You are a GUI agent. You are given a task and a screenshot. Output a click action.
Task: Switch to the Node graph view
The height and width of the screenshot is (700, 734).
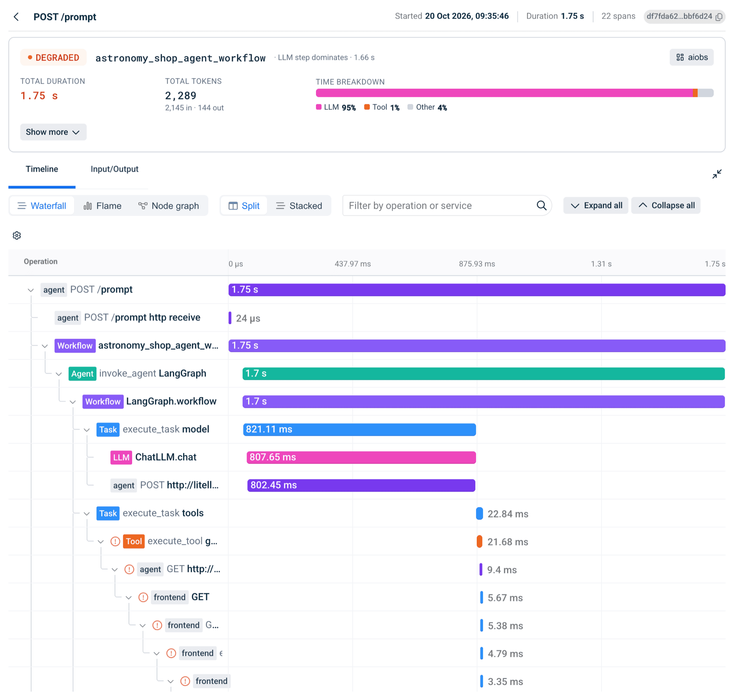(168, 205)
